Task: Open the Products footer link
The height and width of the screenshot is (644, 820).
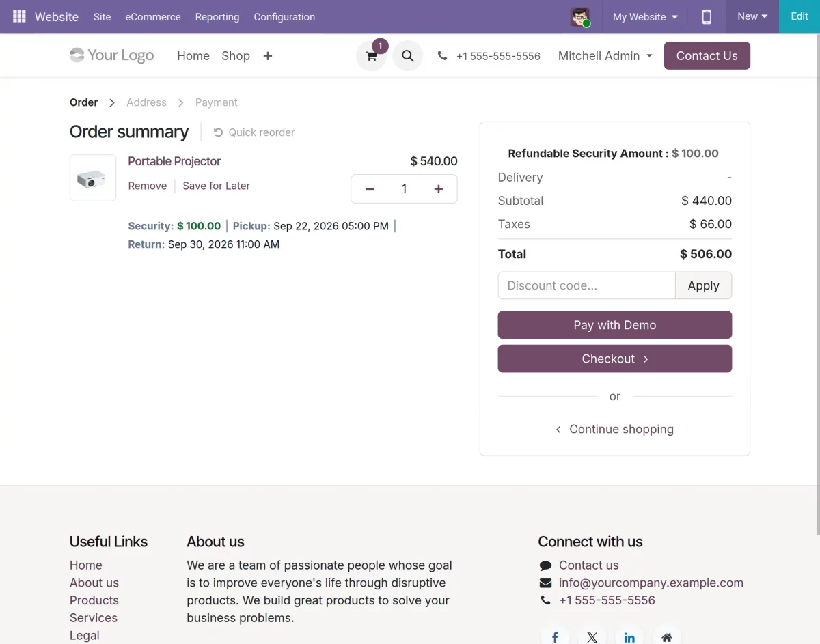Action: [x=94, y=600]
